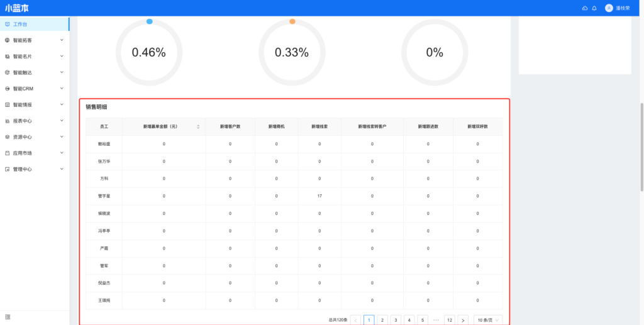The image size is (644, 325).
Task: Click the 0.46% circular progress ring
Action: (149, 53)
